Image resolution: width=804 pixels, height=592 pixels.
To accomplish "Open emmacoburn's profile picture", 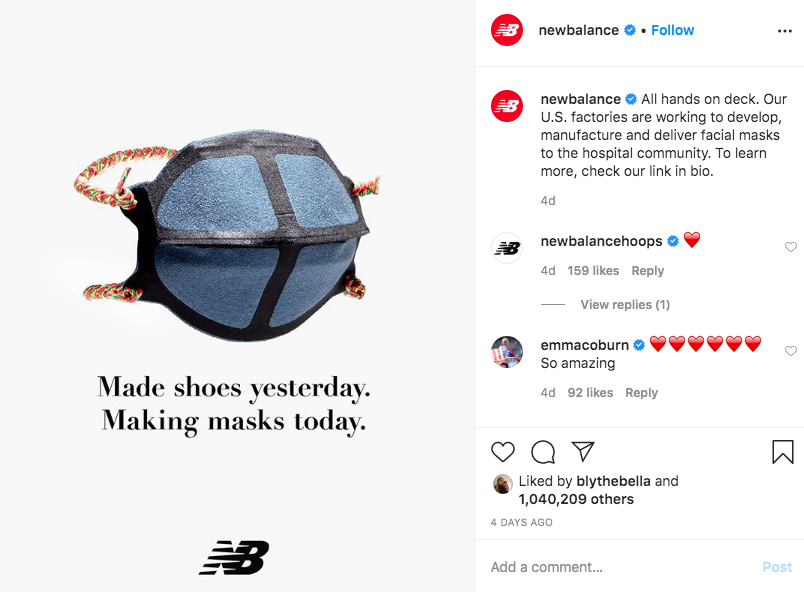I will 507,352.
